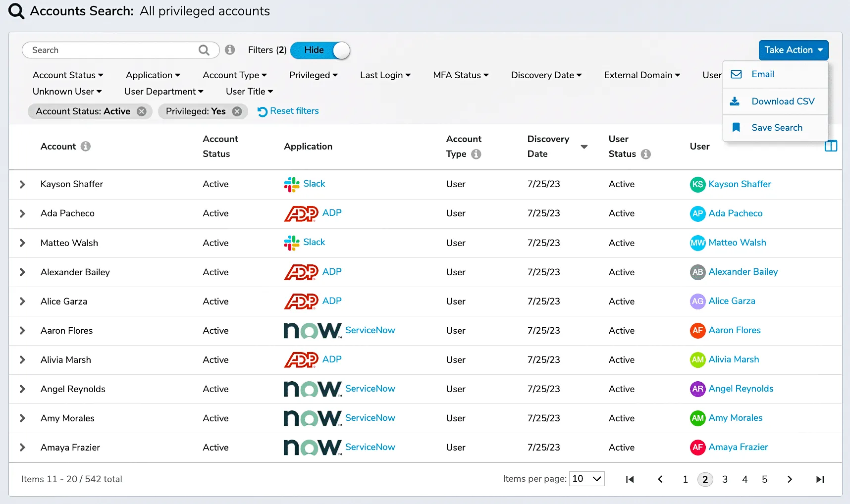Sort by Discovery Date arrow
The height and width of the screenshot is (504, 850).
[x=584, y=147]
